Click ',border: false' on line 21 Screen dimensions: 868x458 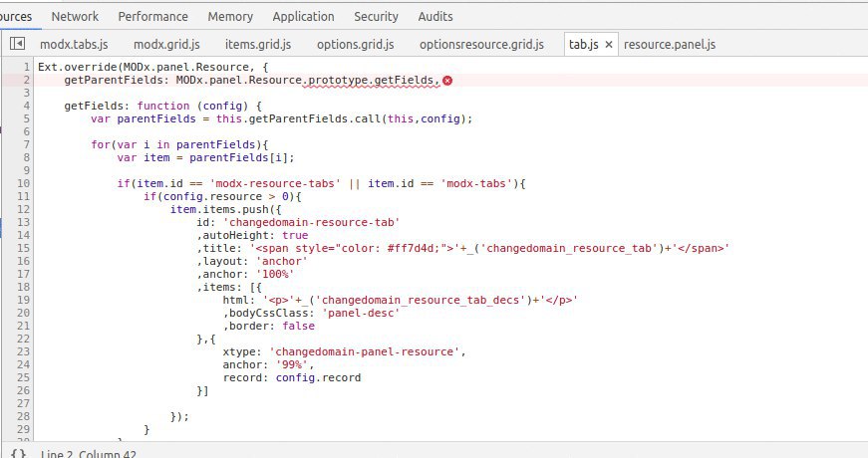(x=268, y=326)
